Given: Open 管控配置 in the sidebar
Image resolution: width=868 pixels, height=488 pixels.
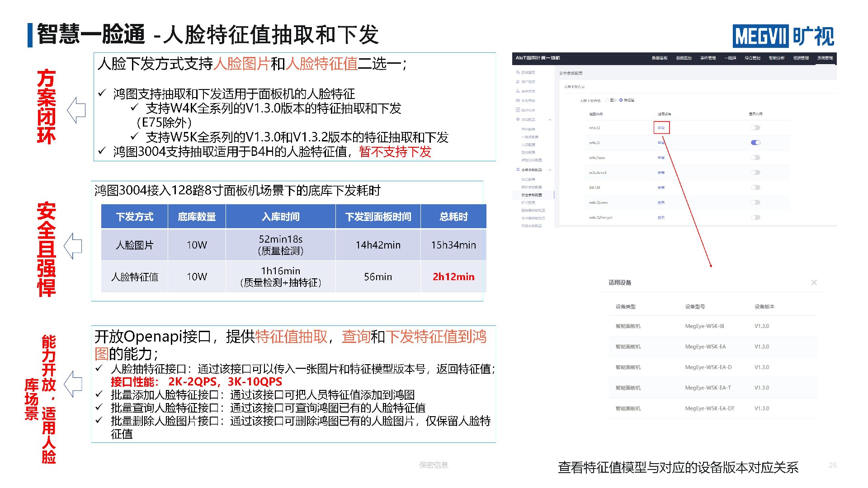Looking at the screenshot, I should tap(528, 152).
